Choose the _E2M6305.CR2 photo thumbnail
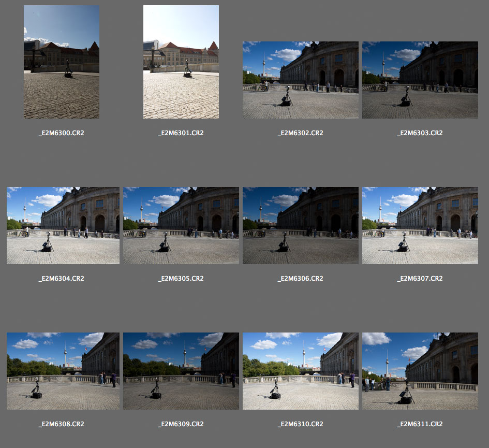Viewport: 489px width, 448px height. [x=181, y=225]
